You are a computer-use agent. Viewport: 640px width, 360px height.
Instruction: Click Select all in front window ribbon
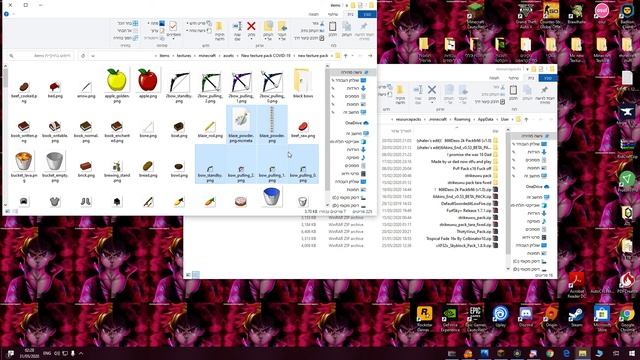(128, 23)
